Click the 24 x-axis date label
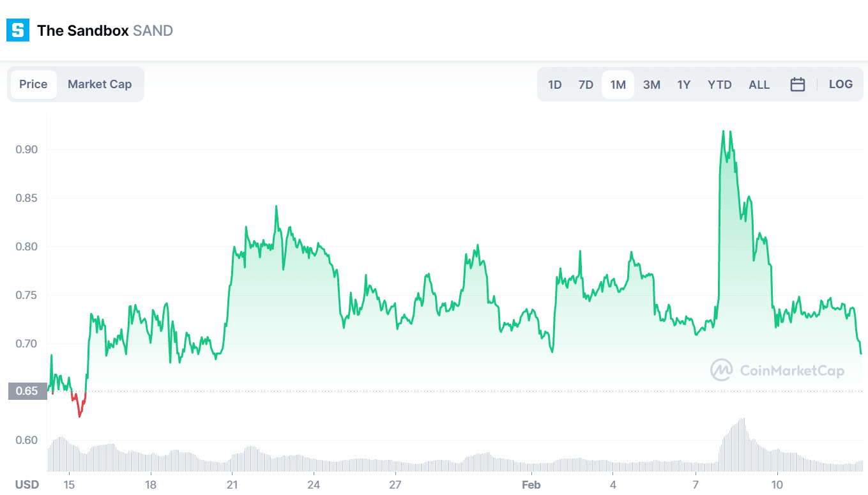The height and width of the screenshot is (495, 868). pos(314,485)
